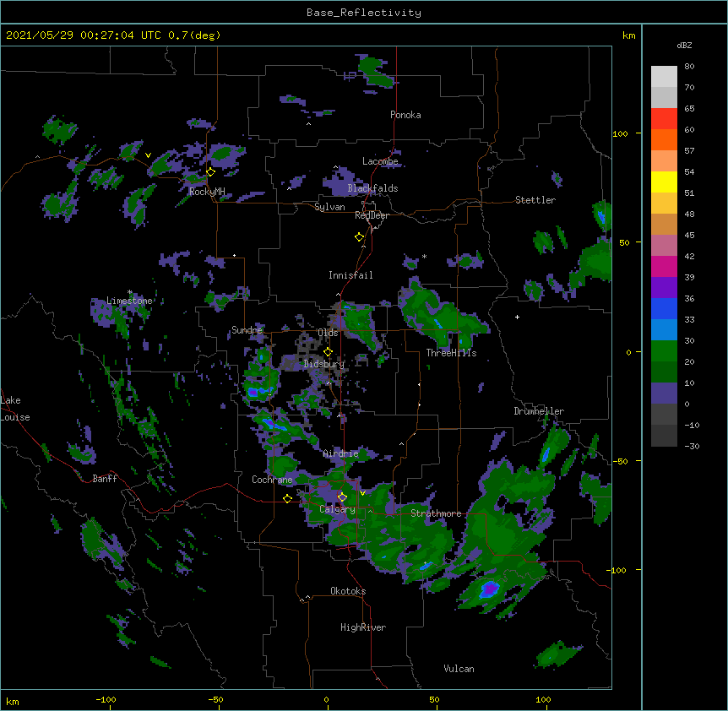Viewport: 728px width, 711px height.
Task: Click the Base_Reflectivity title text
Action: 364,13
